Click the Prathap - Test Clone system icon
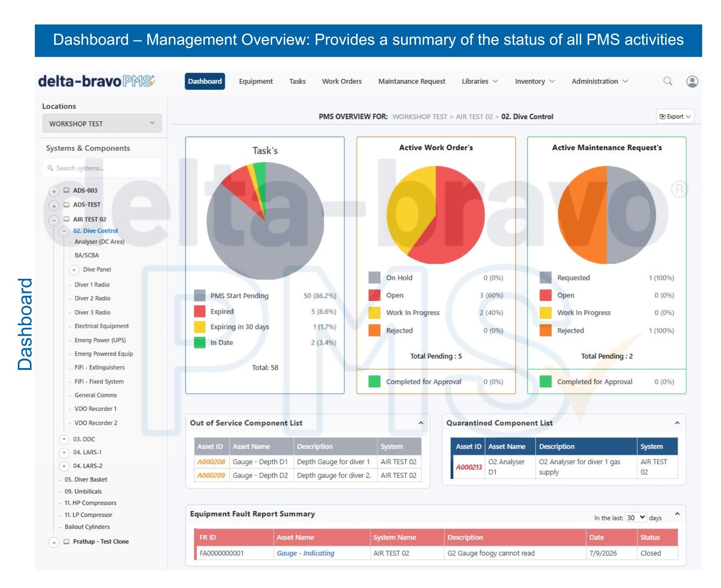 point(66,542)
